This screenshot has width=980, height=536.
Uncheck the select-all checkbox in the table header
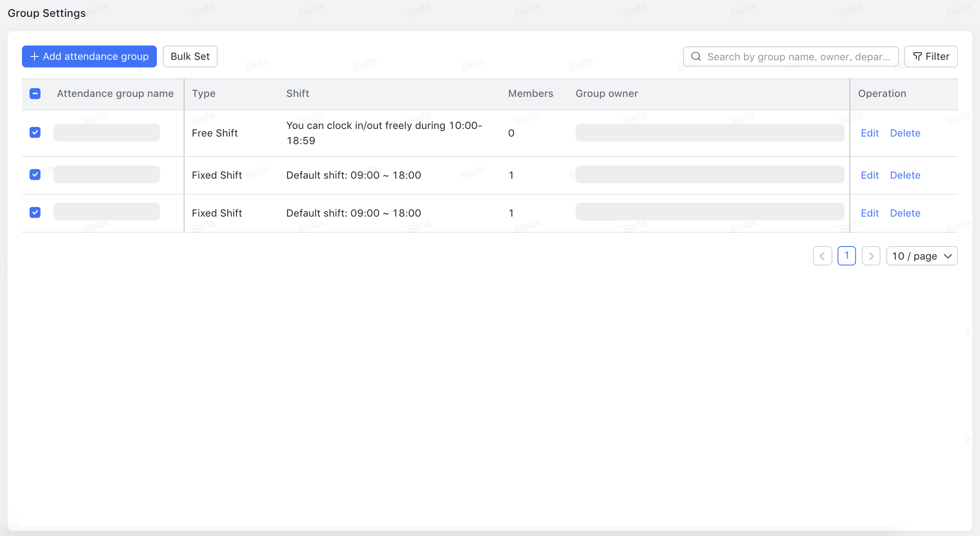(x=35, y=94)
